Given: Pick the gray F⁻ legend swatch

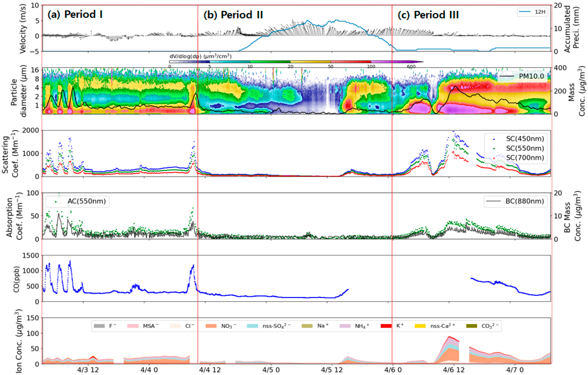Looking at the screenshot, I should [x=99, y=326].
